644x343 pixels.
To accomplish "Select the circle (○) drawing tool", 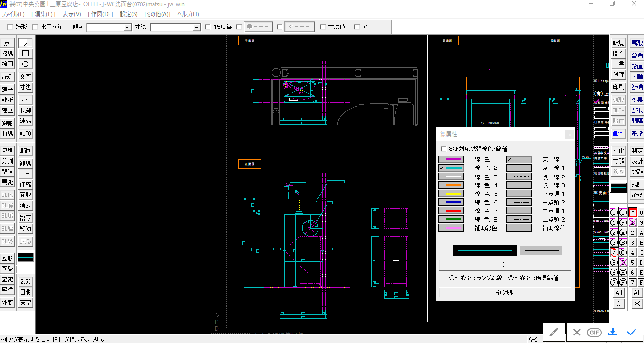I will coord(26,64).
